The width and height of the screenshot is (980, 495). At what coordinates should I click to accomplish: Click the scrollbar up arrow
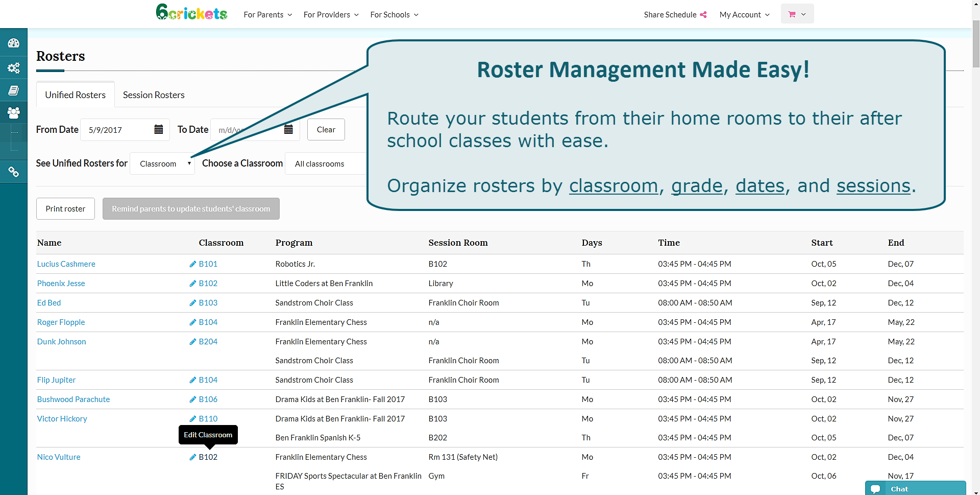[x=976, y=4]
